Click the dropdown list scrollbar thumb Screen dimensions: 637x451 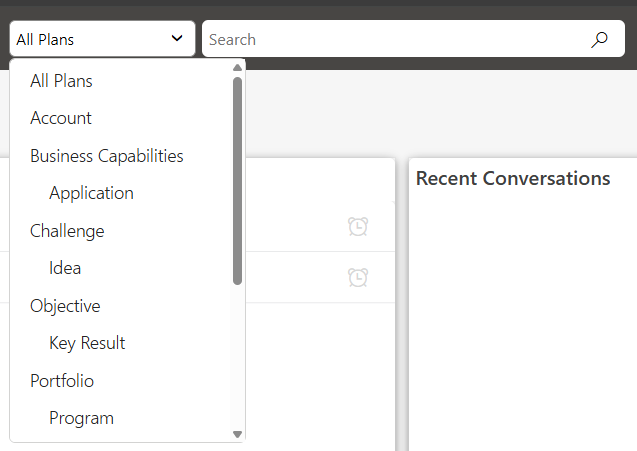tap(238, 181)
